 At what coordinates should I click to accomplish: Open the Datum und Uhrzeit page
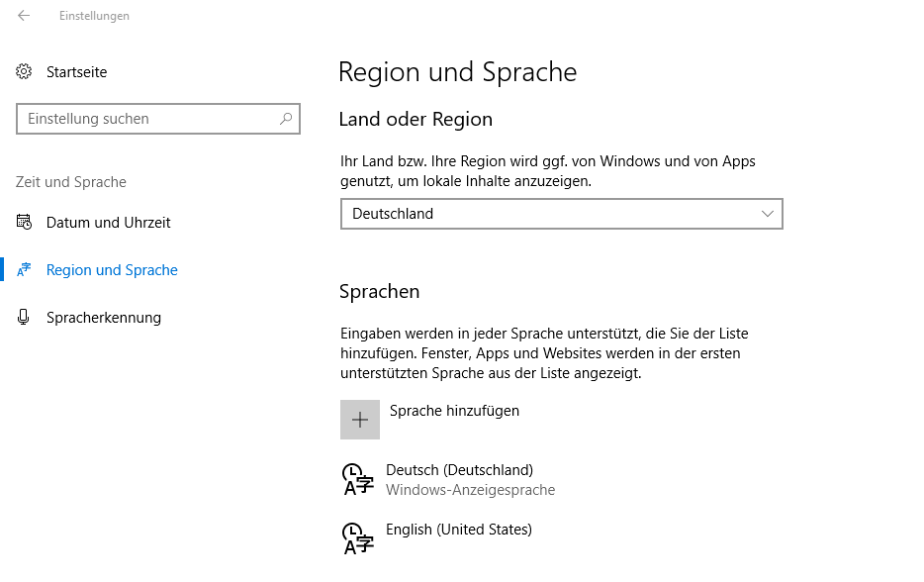[108, 223]
